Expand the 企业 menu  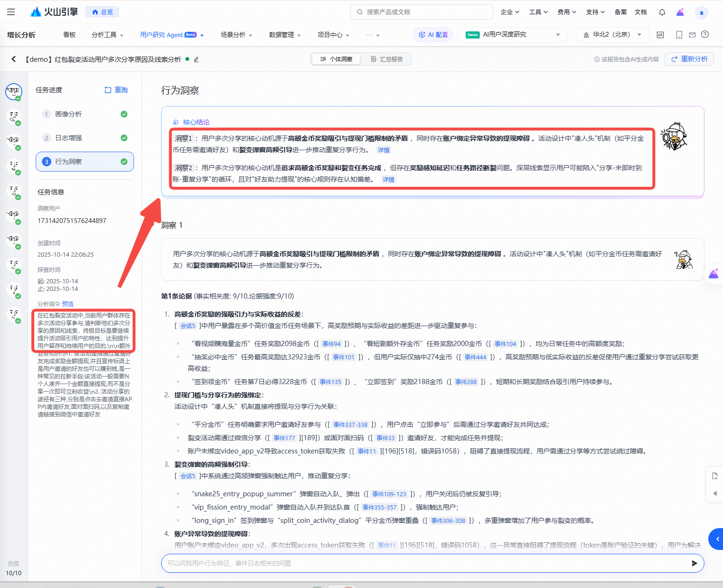click(x=510, y=12)
